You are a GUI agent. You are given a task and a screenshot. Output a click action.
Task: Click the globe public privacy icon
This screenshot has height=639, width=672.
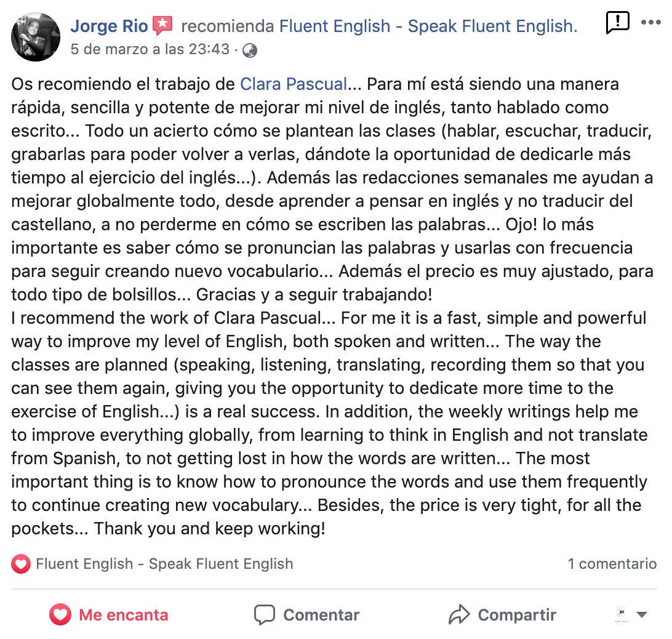[x=250, y=50]
